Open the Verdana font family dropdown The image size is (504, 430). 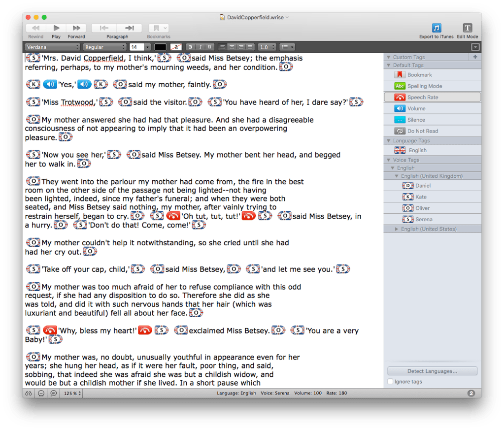(53, 47)
